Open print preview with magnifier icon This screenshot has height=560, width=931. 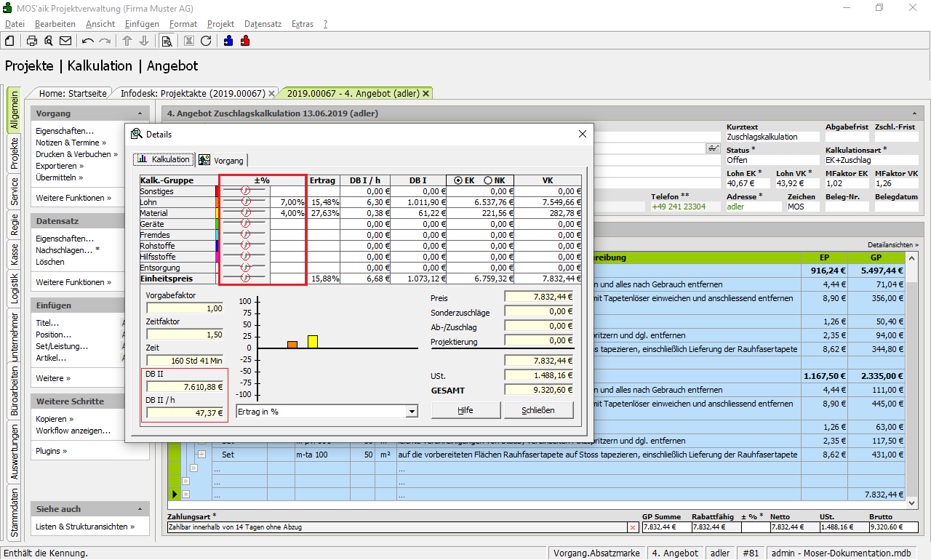(48, 41)
